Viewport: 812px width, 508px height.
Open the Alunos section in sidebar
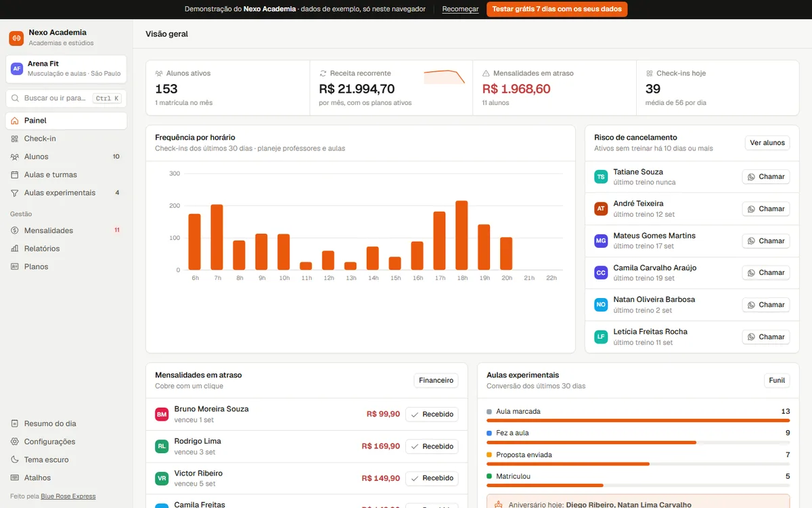pyautogui.click(x=66, y=156)
